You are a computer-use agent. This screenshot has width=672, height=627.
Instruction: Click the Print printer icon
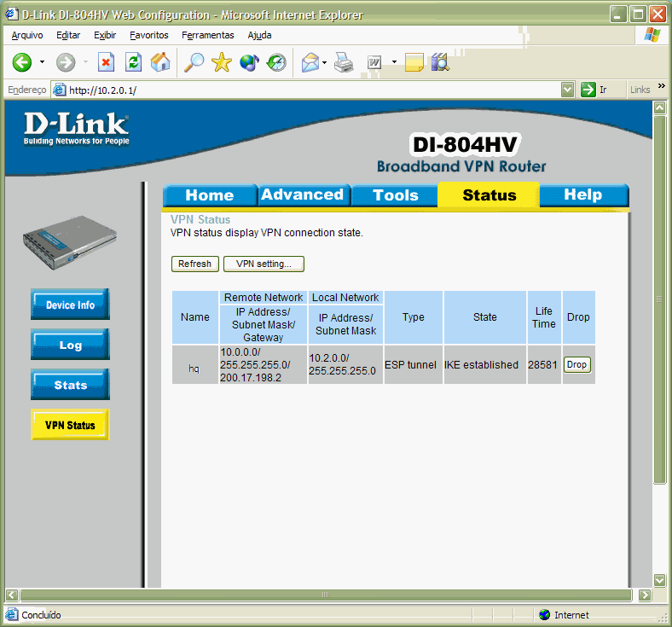(x=344, y=62)
